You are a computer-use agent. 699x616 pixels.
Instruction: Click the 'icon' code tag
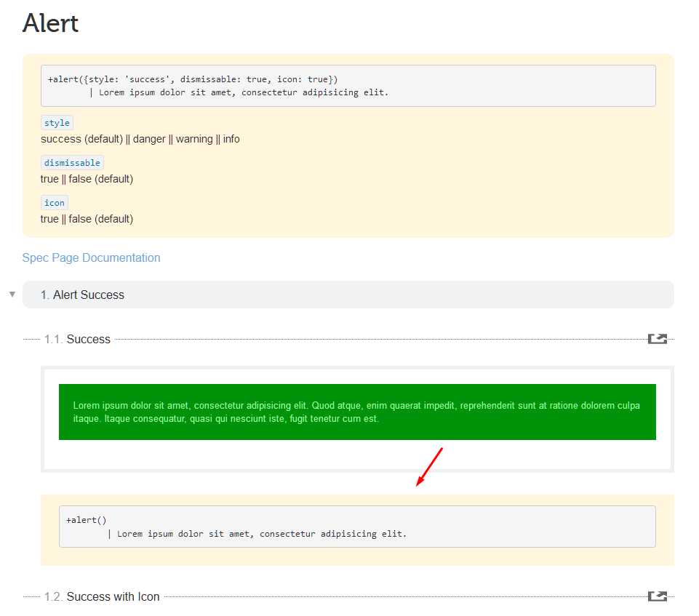[x=55, y=203]
